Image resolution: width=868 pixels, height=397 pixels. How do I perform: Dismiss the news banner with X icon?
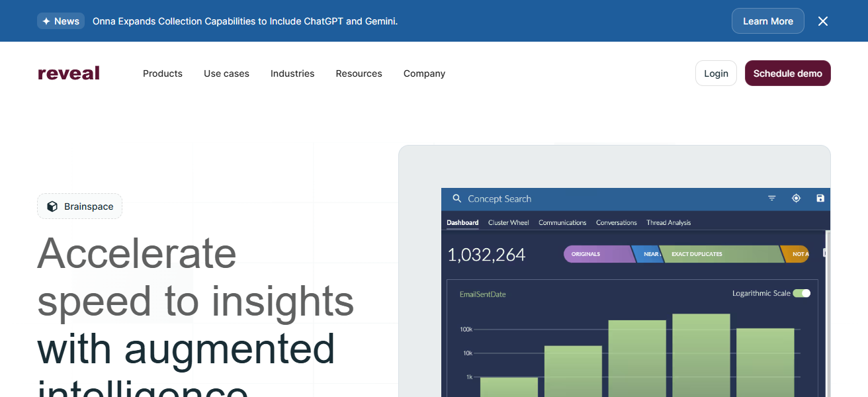[x=823, y=21]
